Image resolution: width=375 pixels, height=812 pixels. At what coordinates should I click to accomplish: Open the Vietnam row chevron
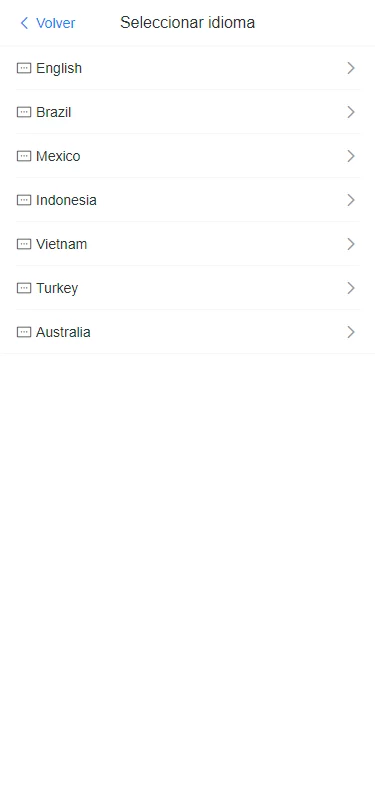(x=351, y=244)
